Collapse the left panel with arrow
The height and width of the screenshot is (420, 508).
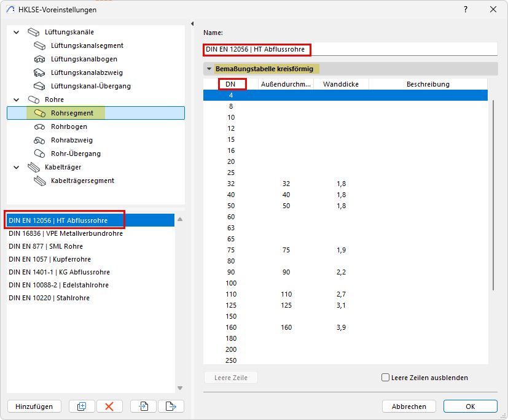coord(192,23)
